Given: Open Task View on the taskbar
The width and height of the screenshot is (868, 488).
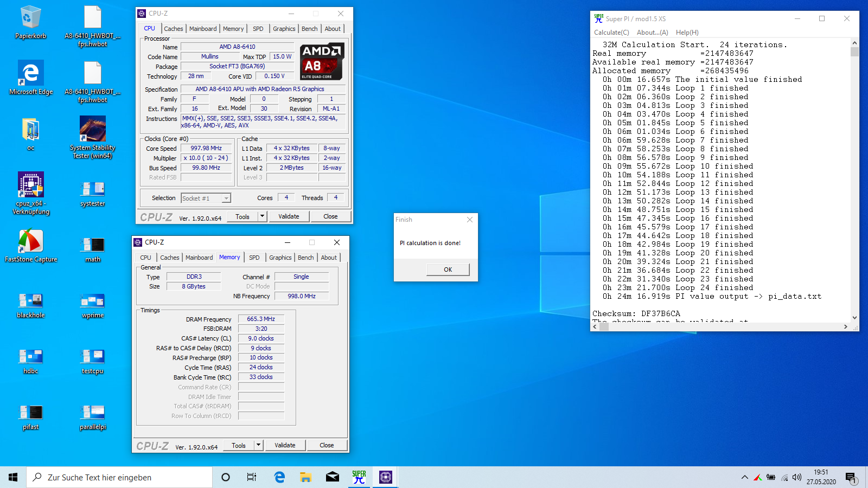Looking at the screenshot, I should pos(252,477).
